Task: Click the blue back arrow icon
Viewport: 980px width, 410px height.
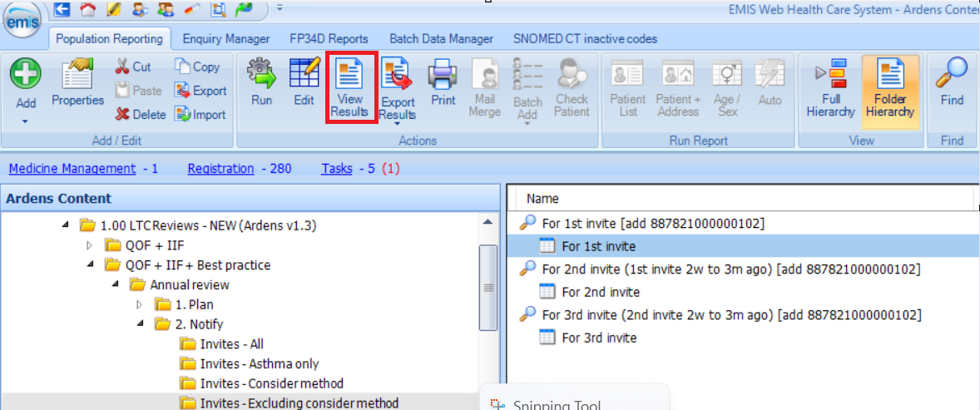Action: (x=62, y=9)
